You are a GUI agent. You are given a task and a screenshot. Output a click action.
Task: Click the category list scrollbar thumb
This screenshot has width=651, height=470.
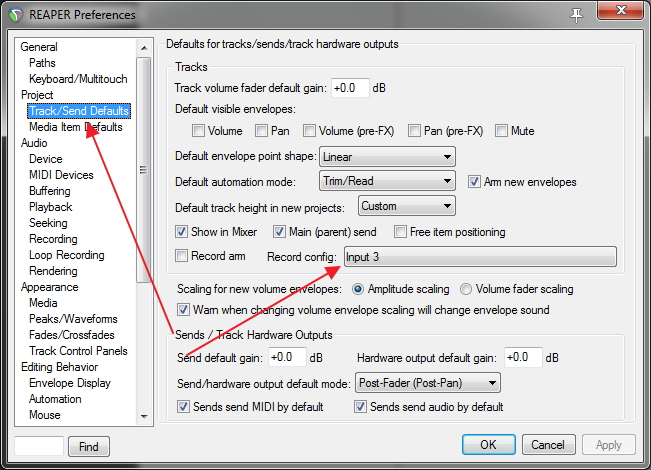[x=144, y=170]
